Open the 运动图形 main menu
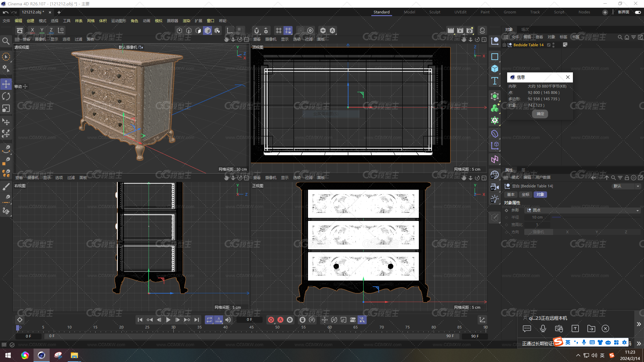 coord(118,21)
